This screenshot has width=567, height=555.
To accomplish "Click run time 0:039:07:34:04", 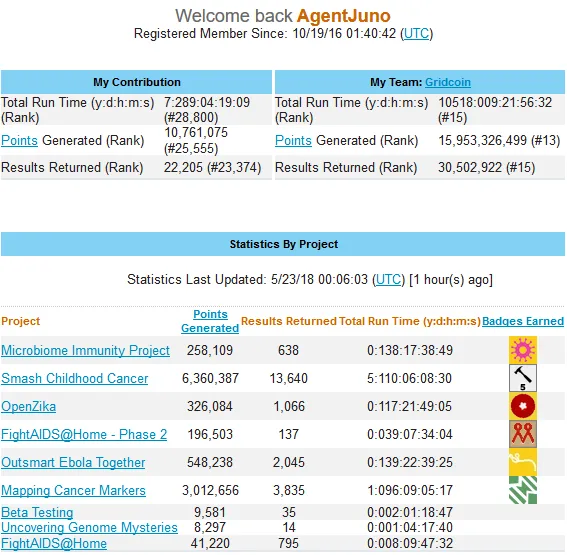I will tap(410, 434).
